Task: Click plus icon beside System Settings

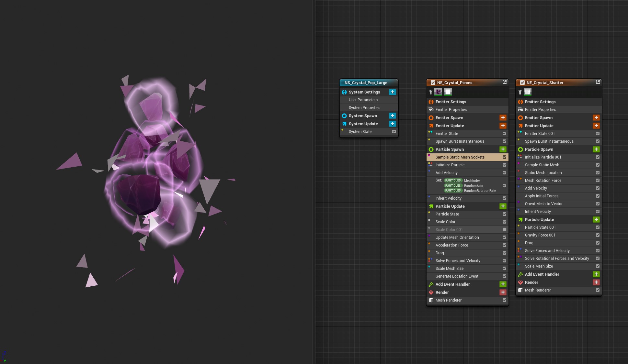Action: point(392,92)
